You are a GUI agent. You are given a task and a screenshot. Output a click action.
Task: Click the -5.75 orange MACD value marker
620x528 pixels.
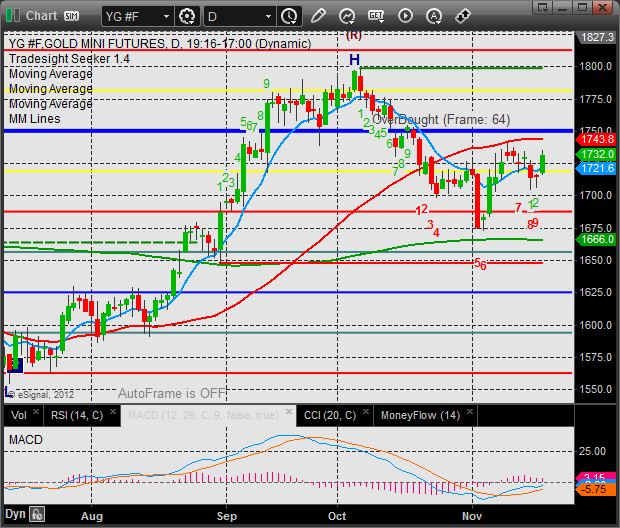click(x=596, y=489)
